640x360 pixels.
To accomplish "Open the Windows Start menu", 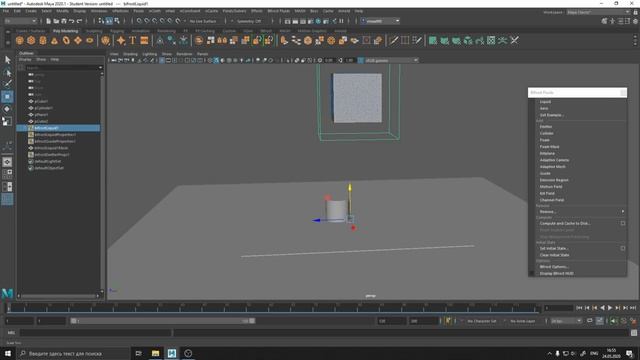I will (7, 353).
